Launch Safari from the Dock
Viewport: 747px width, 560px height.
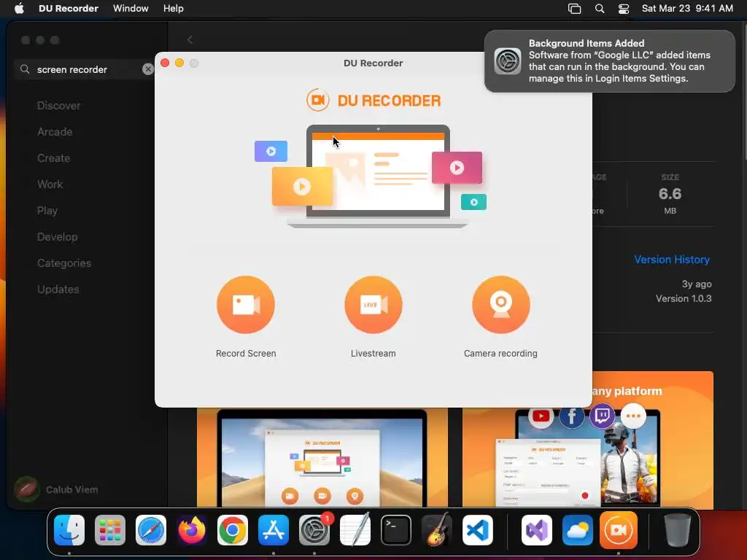coord(151,530)
